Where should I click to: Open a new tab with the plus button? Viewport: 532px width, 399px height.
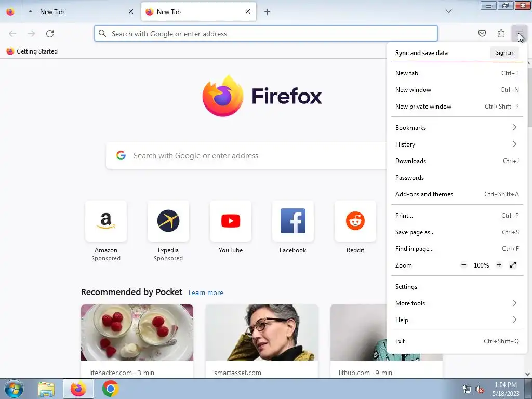pos(268,12)
